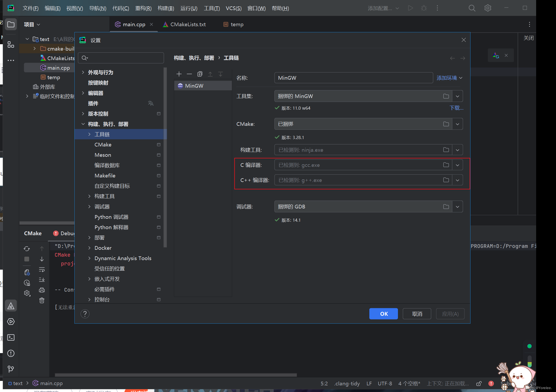This screenshot has height=392, width=556.
Task: Select CMake settings page
Action: pos(103,145)
